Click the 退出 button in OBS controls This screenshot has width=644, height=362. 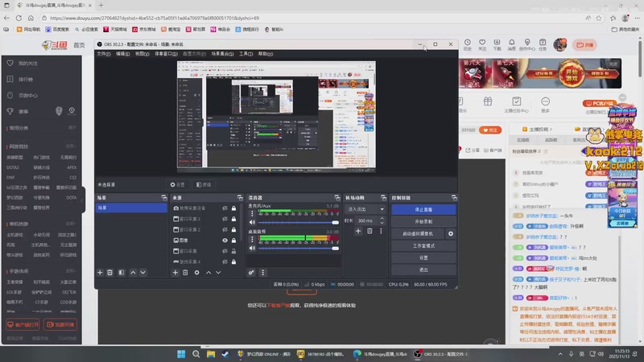[423, 269]
